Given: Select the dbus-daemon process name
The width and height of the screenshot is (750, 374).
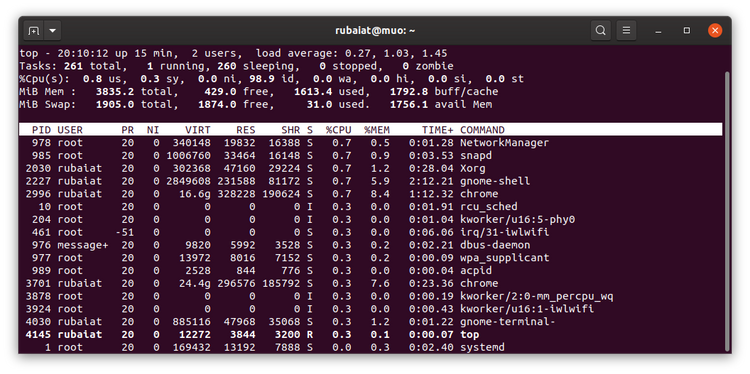Looking at the screenshot, I should (495, 245).
